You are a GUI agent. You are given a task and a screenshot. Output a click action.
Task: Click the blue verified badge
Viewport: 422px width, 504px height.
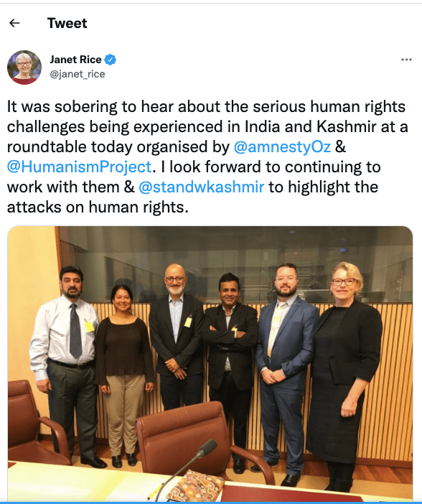[x=111, y=60]
